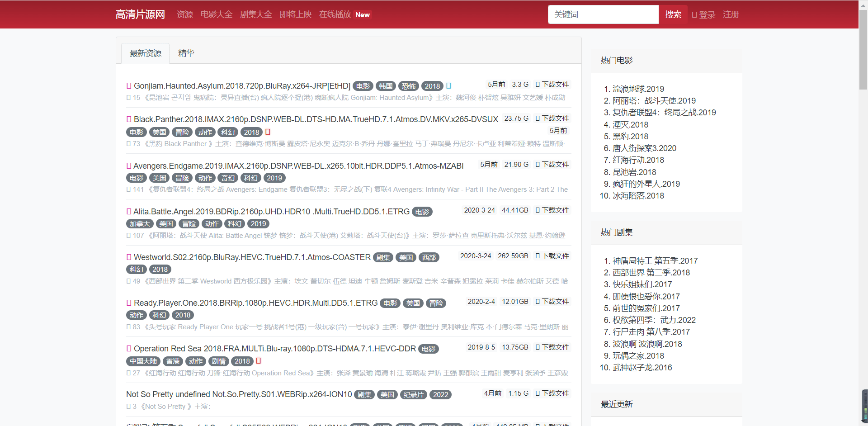Click the red icon before the Gonjiam title
Viewport: 868px width, 426px height.
click(x=129, y=85)
